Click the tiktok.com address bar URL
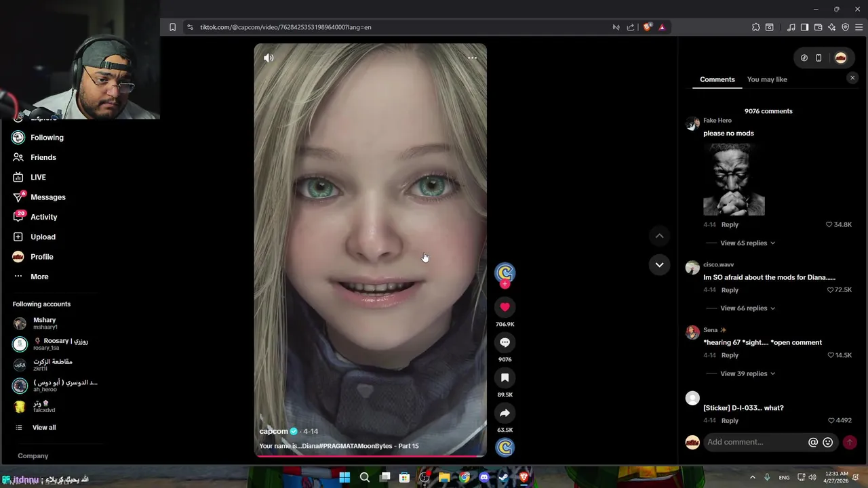The width and height of the screenshot is (868, 488). tap(285, 27)
